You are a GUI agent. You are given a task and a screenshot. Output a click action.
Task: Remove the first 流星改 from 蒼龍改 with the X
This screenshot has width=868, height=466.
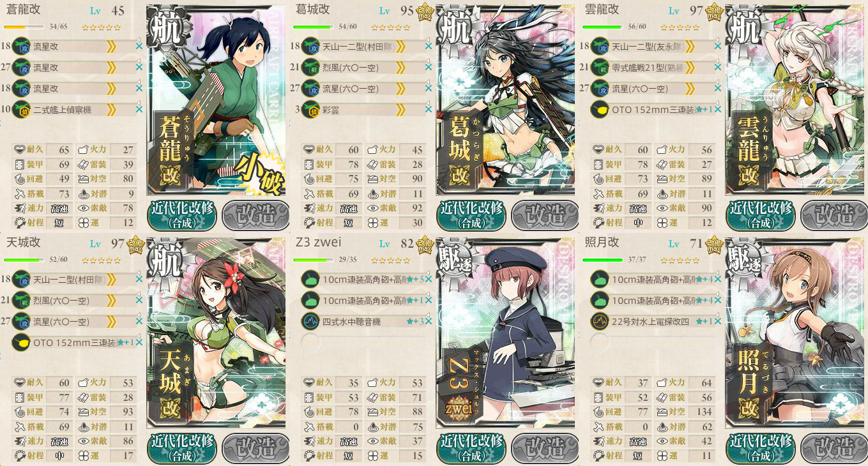point(139,47)
